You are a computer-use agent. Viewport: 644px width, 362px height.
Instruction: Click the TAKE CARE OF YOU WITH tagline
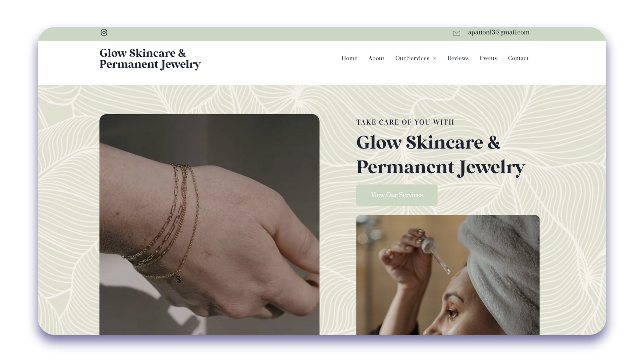point(405,122)
